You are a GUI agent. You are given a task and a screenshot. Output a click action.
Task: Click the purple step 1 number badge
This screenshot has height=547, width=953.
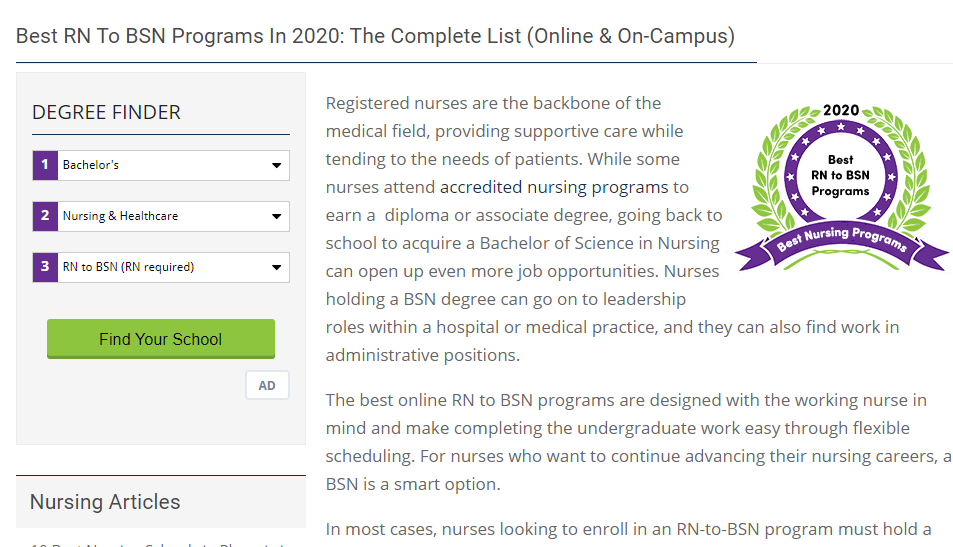coord(45,165)
